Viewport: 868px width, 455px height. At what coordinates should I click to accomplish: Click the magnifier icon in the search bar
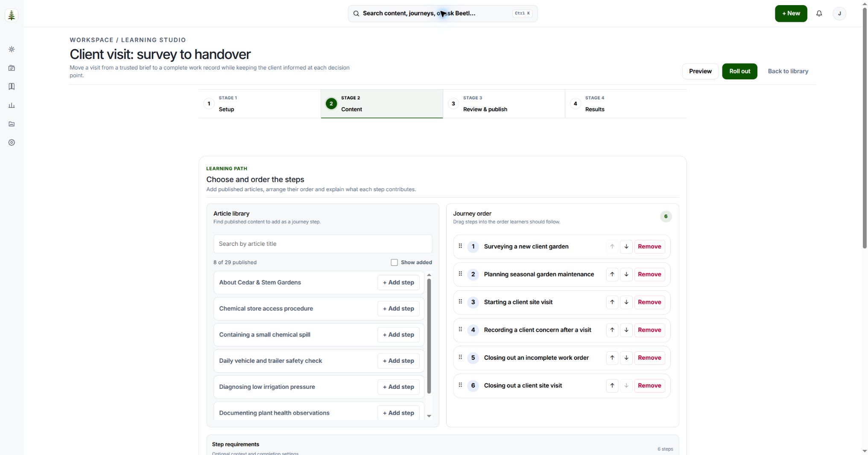(x=356, y=14)
